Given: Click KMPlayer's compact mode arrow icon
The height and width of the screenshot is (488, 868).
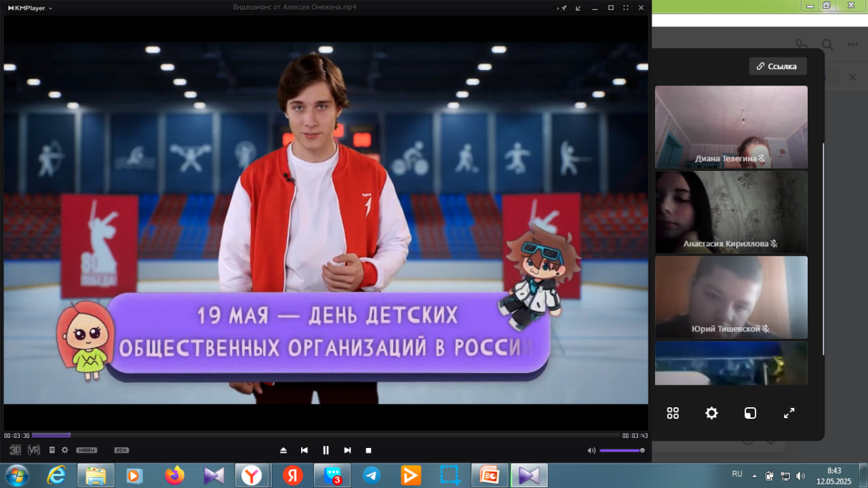Looking at the screenshot, I should pyautogui.click(x=578, y=7).
